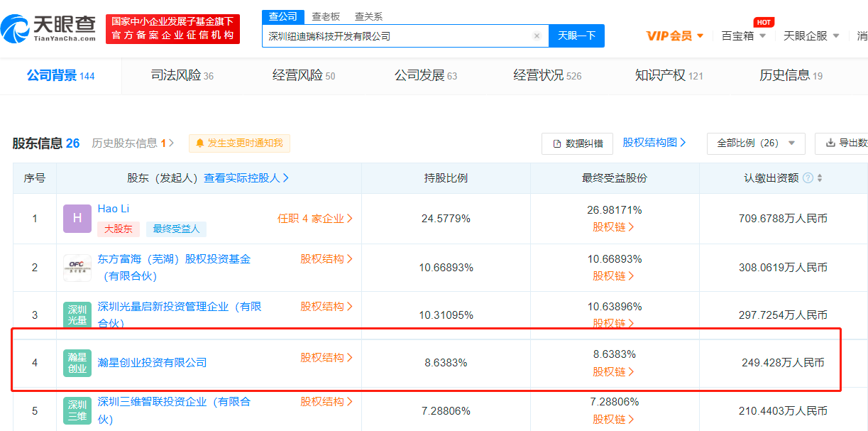
Task: Expand the 百宝箱 menu
Action: coord(744,36)
